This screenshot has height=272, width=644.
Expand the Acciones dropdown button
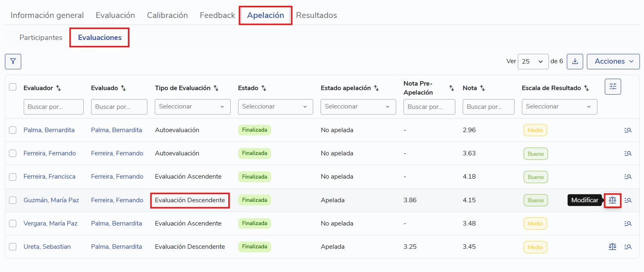(613, 62)
